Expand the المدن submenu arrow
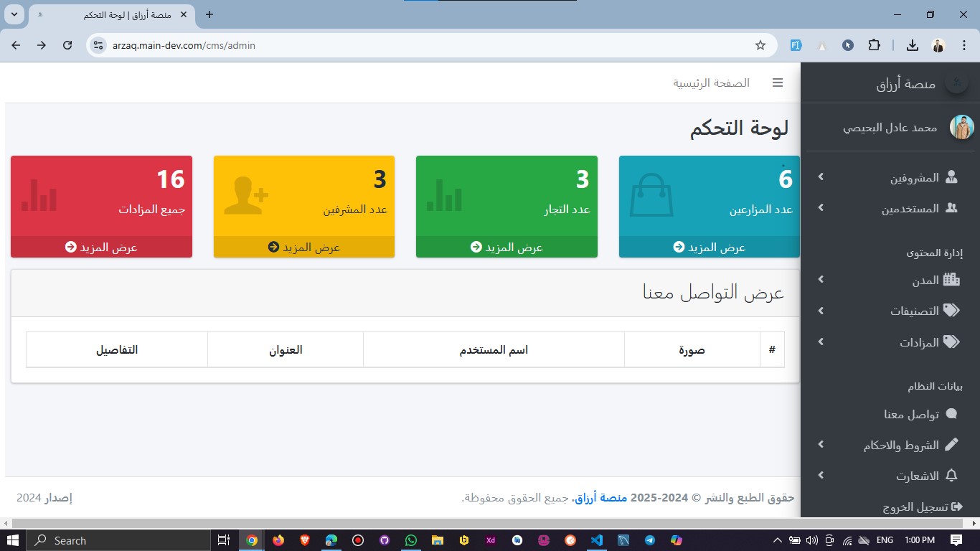The width and height of the screenshot is (980, 551). click(821, 280)
